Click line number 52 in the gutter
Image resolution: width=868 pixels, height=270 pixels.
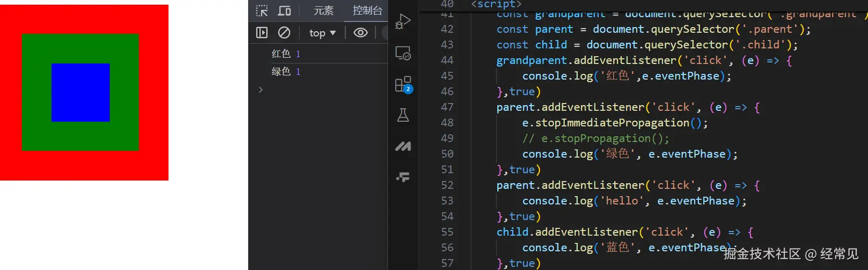pos(447,185)
